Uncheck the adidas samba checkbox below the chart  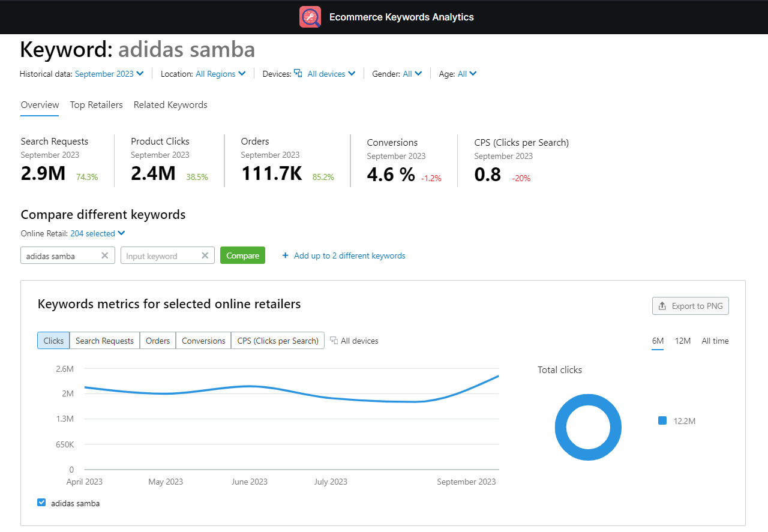(41, 503)
